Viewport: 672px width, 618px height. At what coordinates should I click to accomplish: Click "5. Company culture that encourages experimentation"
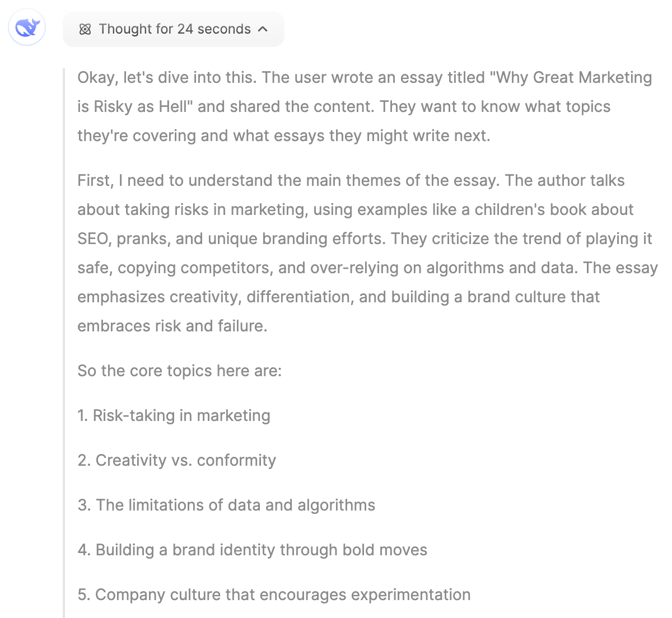click(274, 594)
